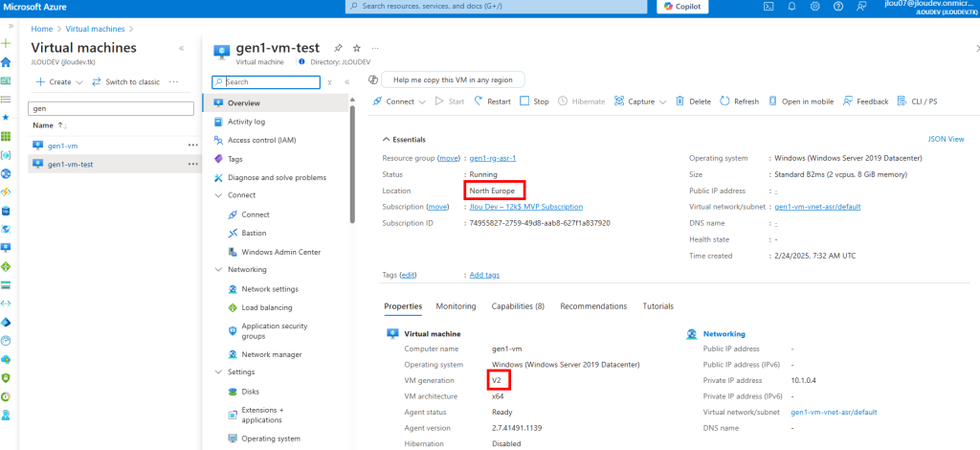Open All resources green grid icon
This screenshot has height=450, width=980.
point(7,136)
